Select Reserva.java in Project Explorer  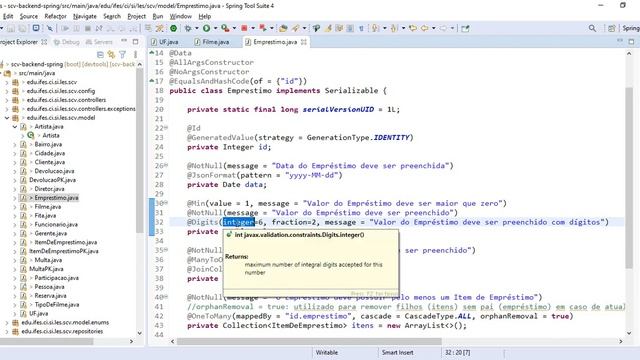(50, 296)
